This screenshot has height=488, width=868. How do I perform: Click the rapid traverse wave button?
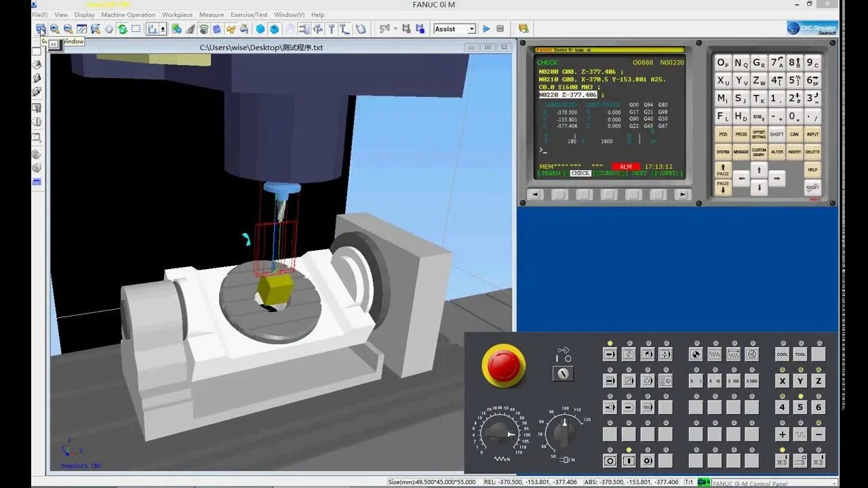(800, 434)
